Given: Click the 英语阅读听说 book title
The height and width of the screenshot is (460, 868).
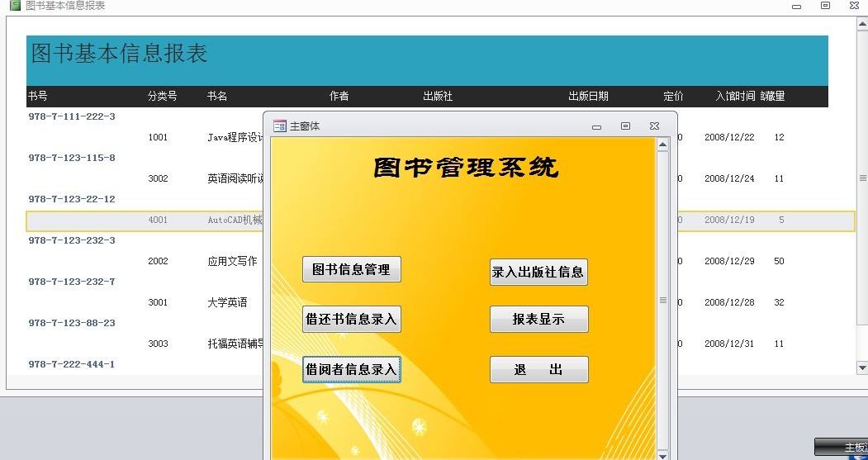Looking at the screenshot, I should tap(235, 178).
